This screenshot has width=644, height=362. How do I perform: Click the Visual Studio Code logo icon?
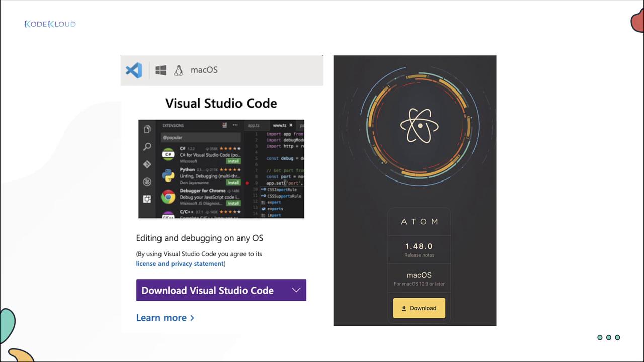point(134,70)
